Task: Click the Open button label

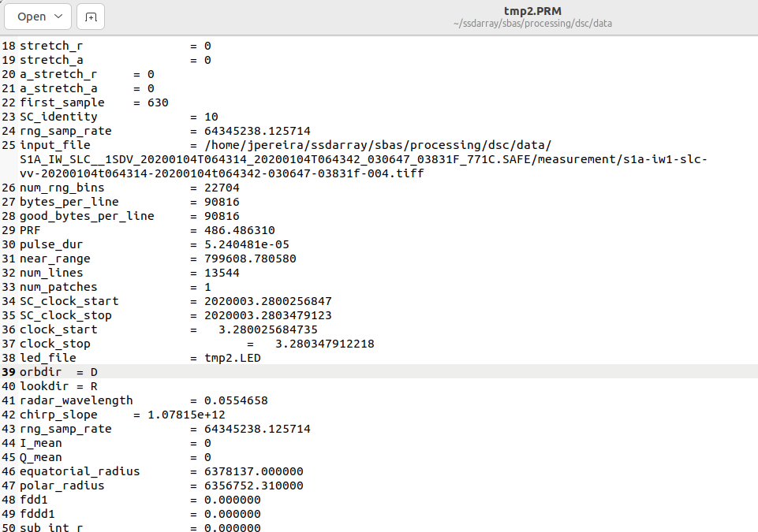Action: click(32, 16)
